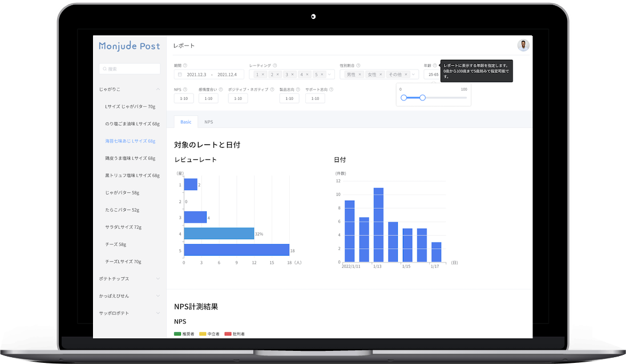Viewport: 626px width, 364px height.
Task: Open the レーティング dropdown arrow
Action: click(330, 75)
